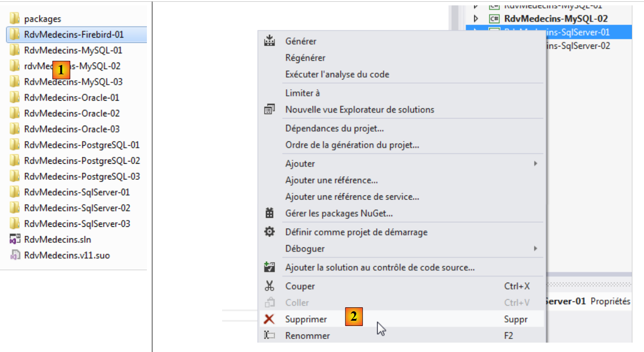This screenshot has width=644, height=352.
Task: Open the Déboguer submenu arrow
Action: pos(535,248)
